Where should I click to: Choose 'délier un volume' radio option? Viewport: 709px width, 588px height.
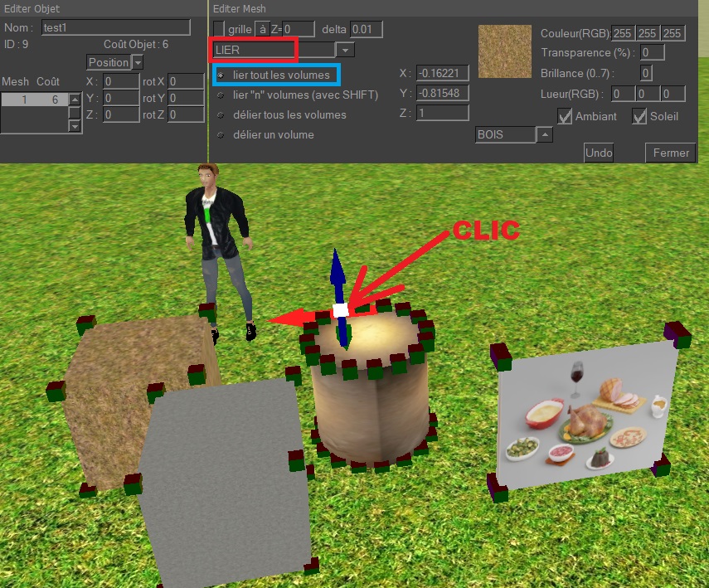221,135
